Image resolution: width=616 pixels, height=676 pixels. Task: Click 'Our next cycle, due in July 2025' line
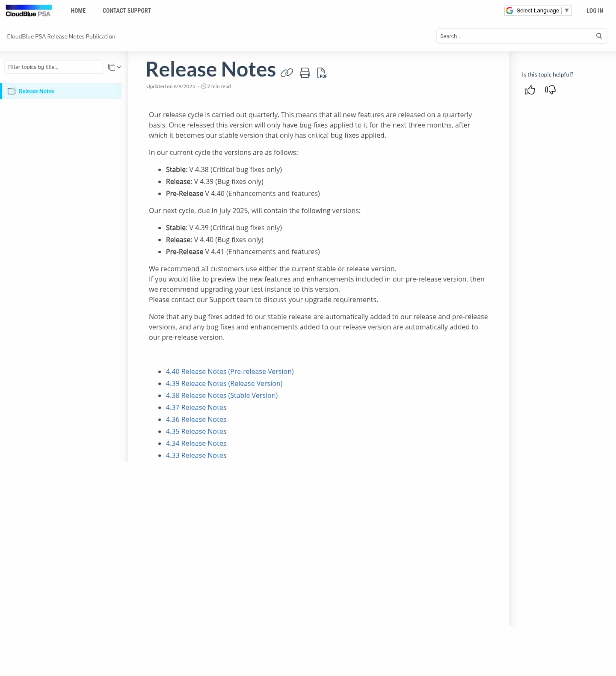tap(255, 211)
